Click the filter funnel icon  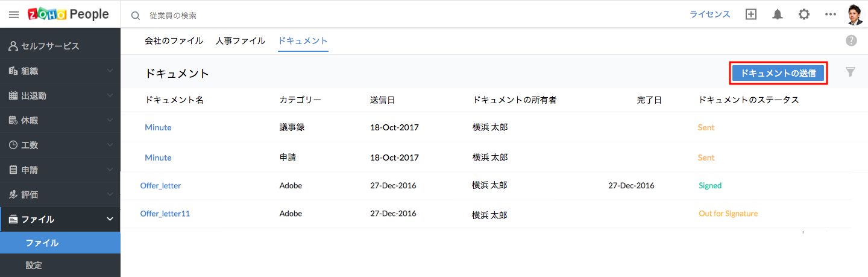[851, 72]
